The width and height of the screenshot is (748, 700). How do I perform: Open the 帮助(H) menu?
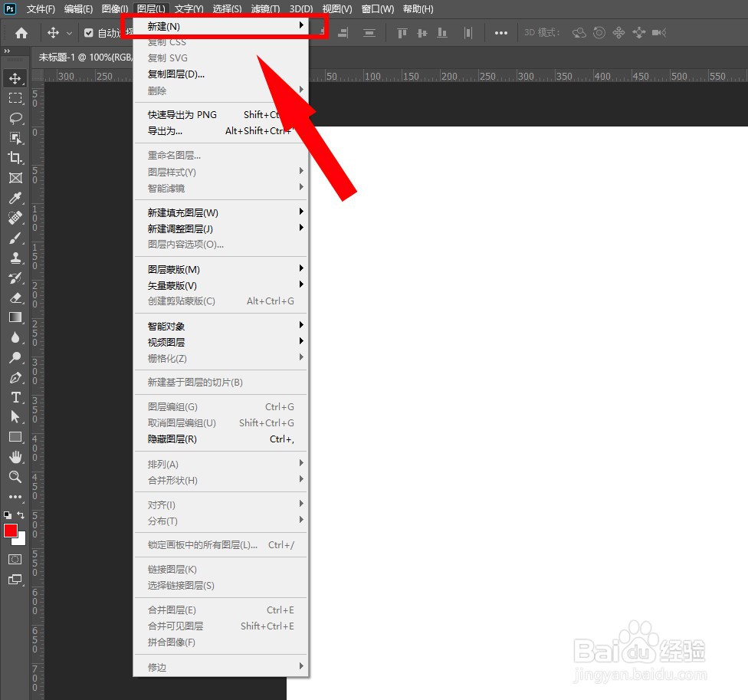coord(418,9)
